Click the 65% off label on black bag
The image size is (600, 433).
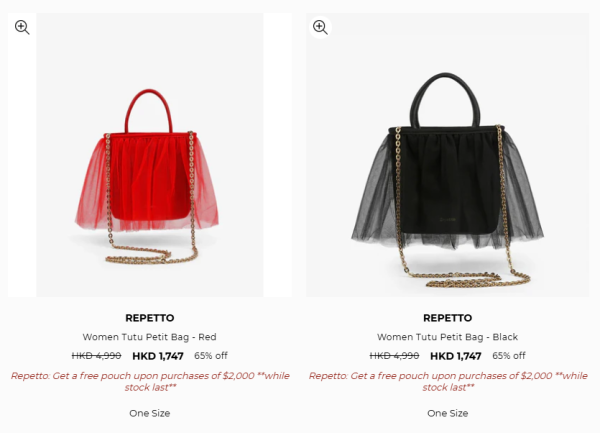[509, 356]
